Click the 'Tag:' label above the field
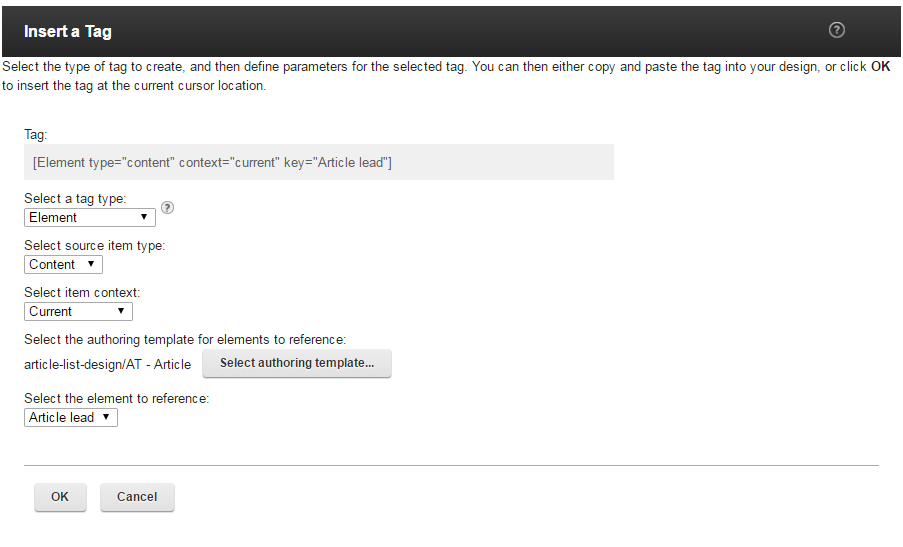The height and width of the screenshot is (547, 903). click(x=35, y=134)
